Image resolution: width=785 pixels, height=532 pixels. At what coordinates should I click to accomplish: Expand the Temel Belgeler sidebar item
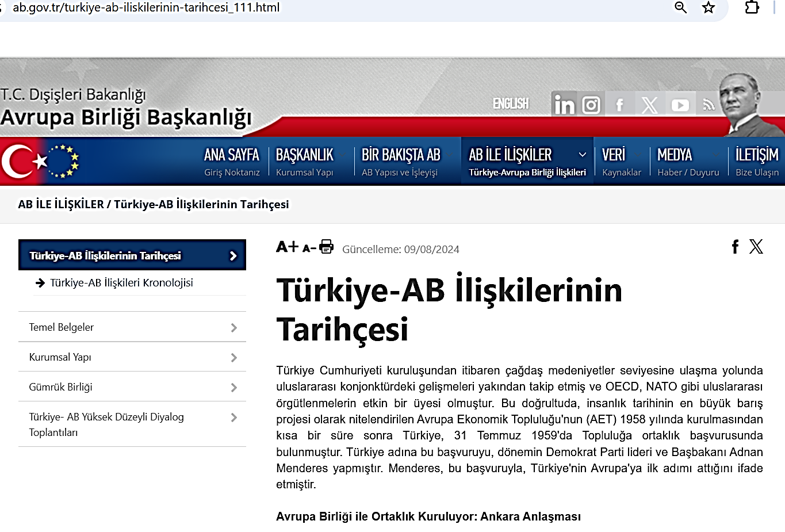(x=132, y=327)
